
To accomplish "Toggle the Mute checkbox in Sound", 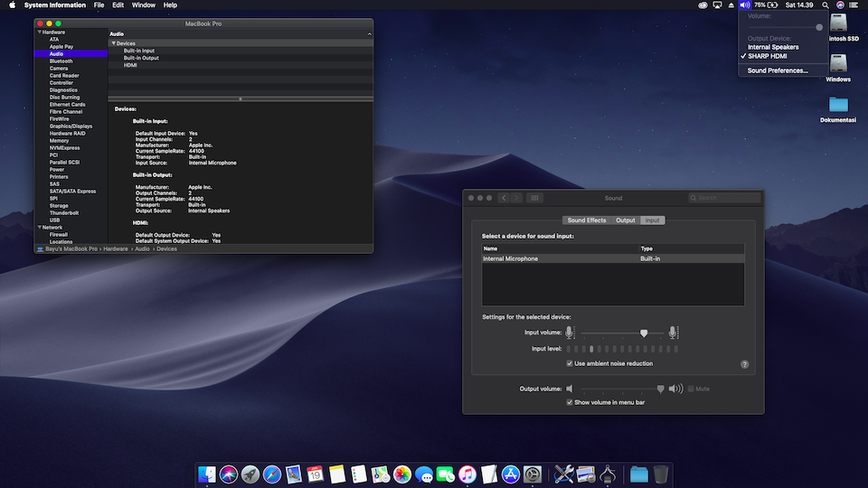I will 691,389.
